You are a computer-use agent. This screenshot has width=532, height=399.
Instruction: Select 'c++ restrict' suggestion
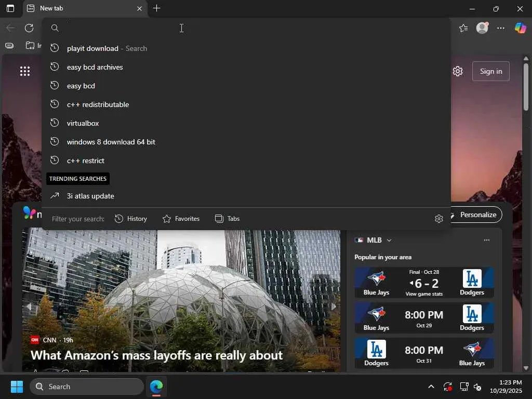pyautogui.click(x=246, y=161)
